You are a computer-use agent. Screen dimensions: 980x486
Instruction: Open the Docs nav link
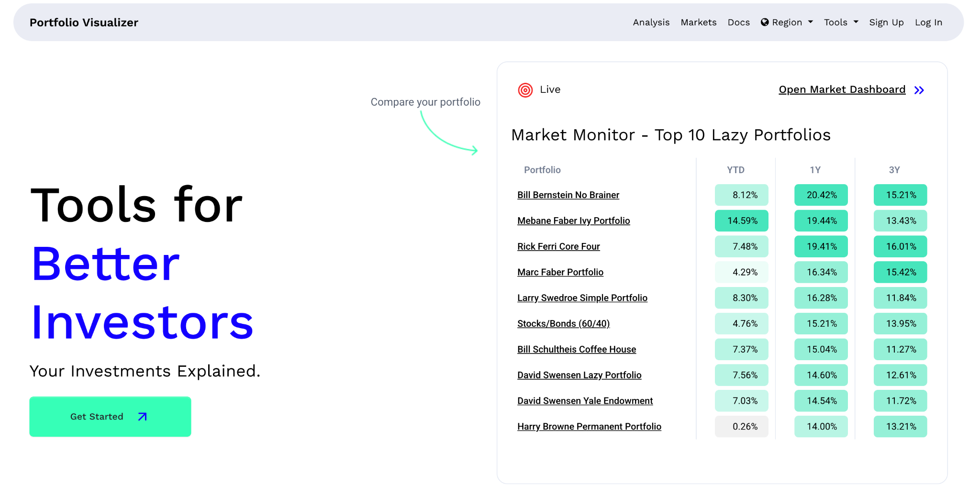click(x=738, y=22)
